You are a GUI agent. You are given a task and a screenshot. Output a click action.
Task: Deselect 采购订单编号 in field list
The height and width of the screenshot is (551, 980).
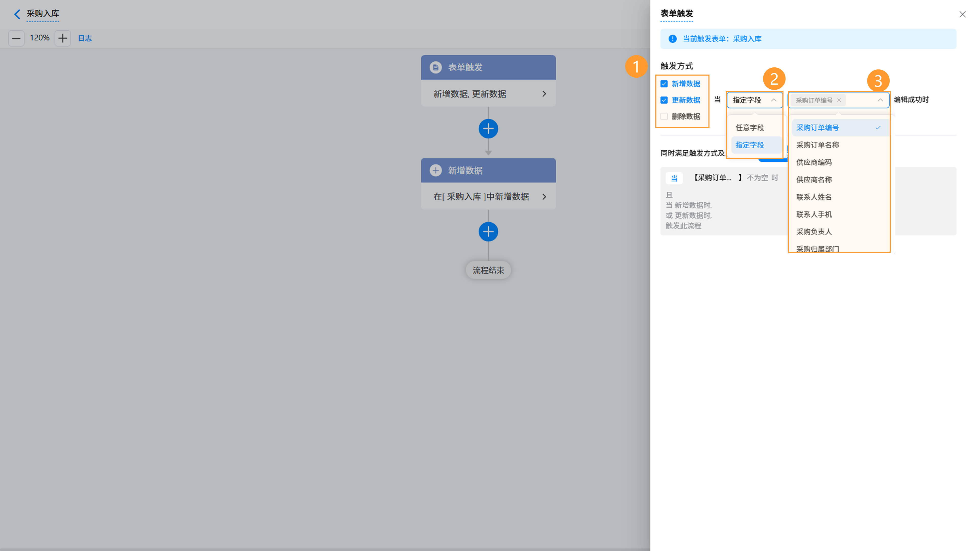pyautogui.click(x=840, y=127)
